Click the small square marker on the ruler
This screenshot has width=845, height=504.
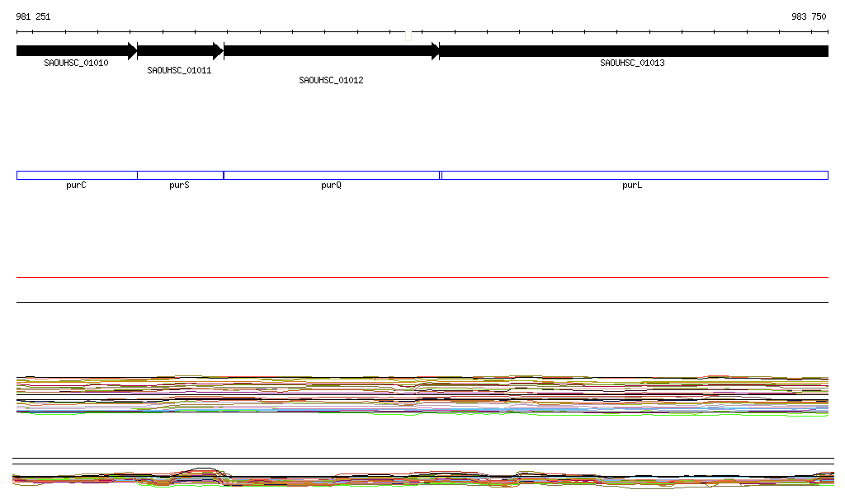click(408, 35)
